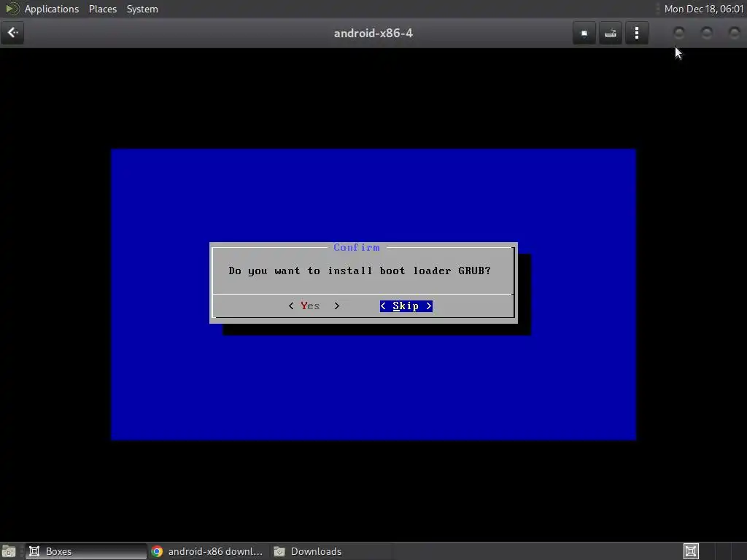
Task: Click the Boxes tray icon in bottom panel
Action: point(691,551)
